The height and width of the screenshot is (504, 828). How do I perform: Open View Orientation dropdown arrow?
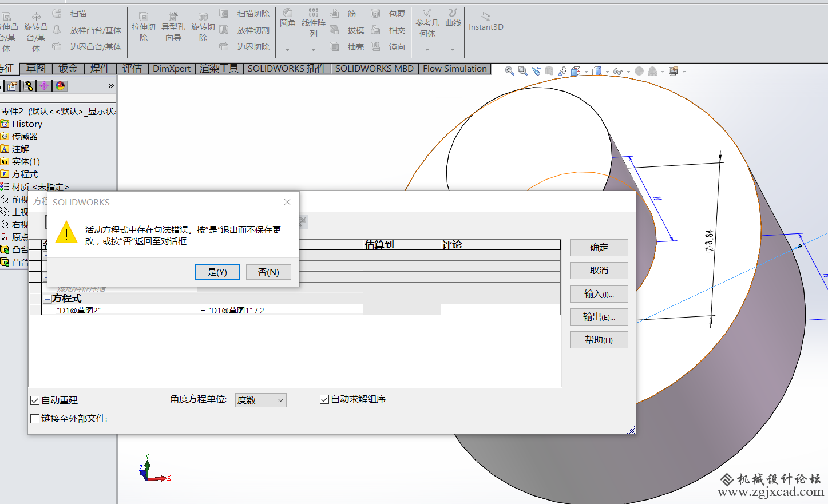tap(586, 72)
